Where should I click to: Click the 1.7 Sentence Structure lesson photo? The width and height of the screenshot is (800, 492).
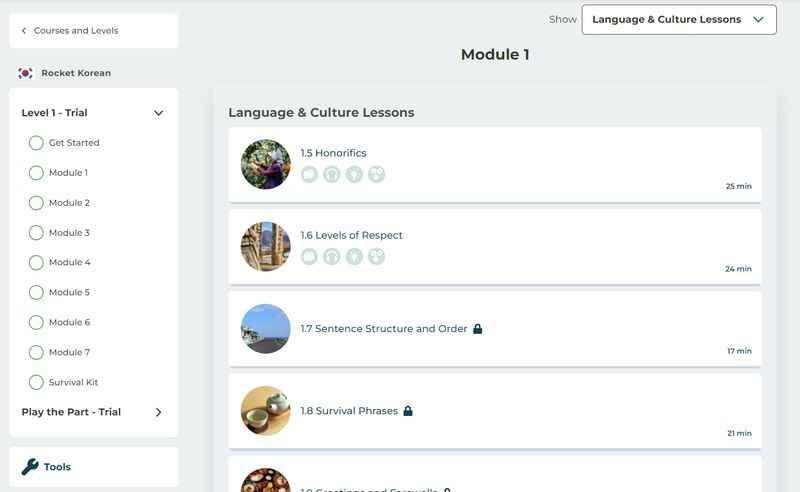coord(266,329)
